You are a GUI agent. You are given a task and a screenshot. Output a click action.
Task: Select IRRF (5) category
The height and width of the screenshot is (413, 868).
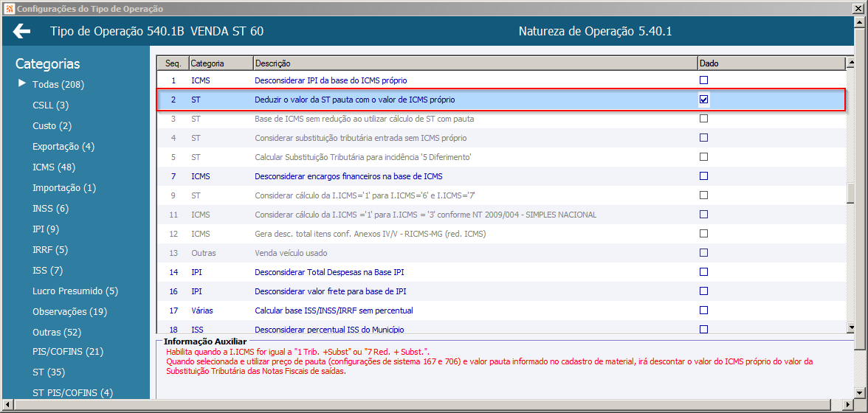[x=50, y=250]
